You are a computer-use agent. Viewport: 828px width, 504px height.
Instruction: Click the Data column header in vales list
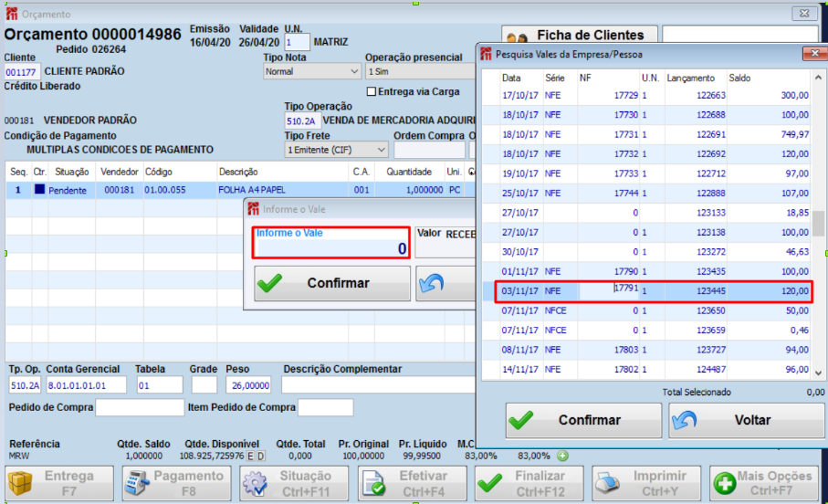[511, 78]
